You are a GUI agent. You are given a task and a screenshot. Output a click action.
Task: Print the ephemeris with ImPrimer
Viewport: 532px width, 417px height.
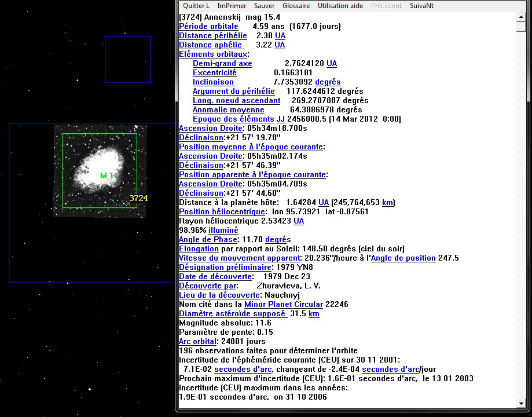[x=232, y=5]
